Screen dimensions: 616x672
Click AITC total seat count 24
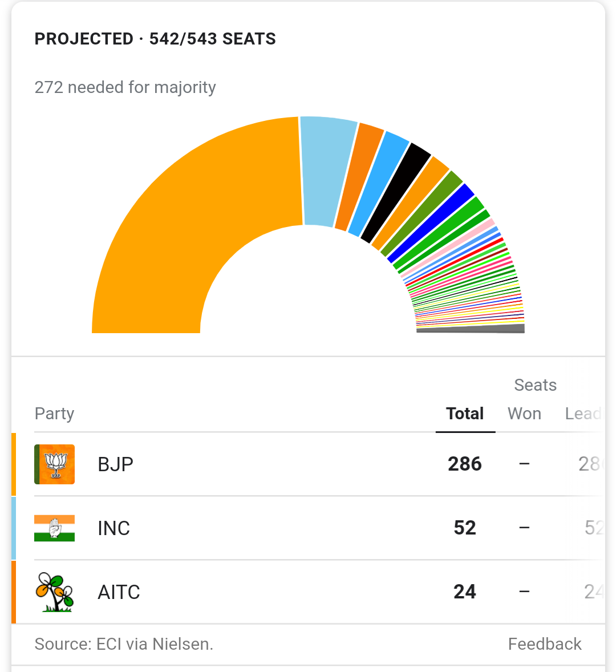(465, 592)
